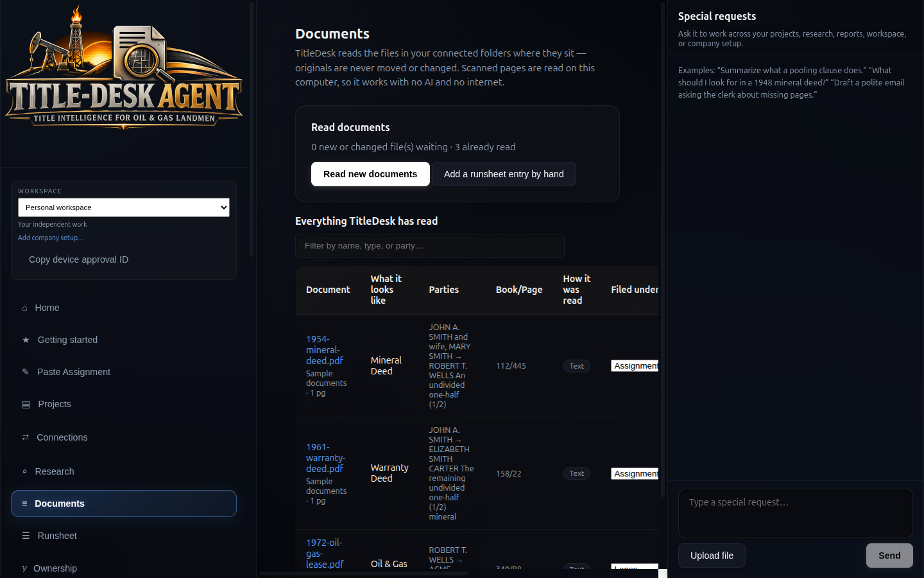This screenshot has width=924, height=578.
Task: Click the star icon beside Getting started
Action: [x=26, y=340]
